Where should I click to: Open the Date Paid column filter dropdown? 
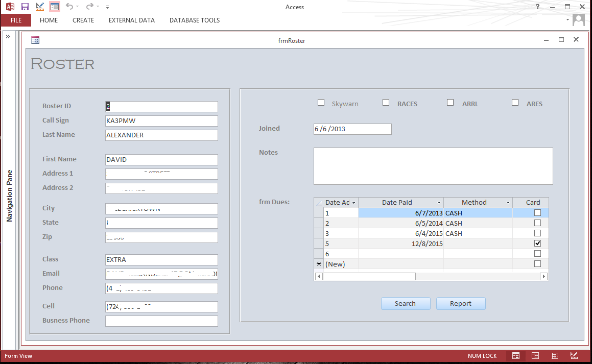439,203
